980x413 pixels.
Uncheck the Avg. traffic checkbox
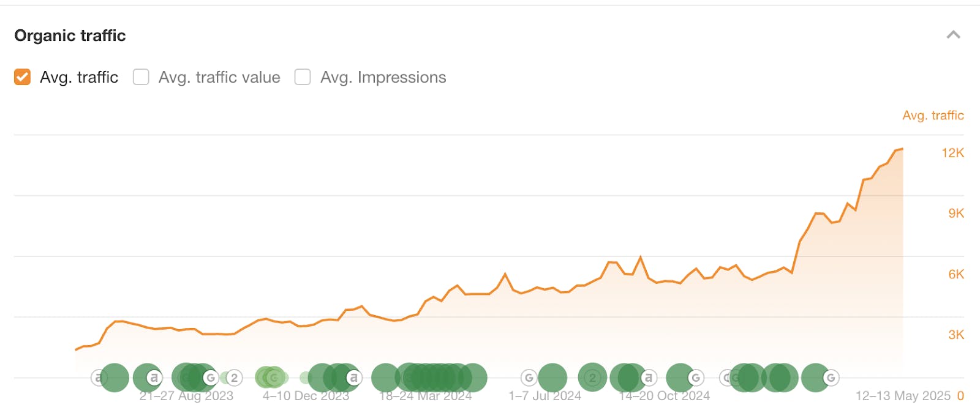(22, 77)
